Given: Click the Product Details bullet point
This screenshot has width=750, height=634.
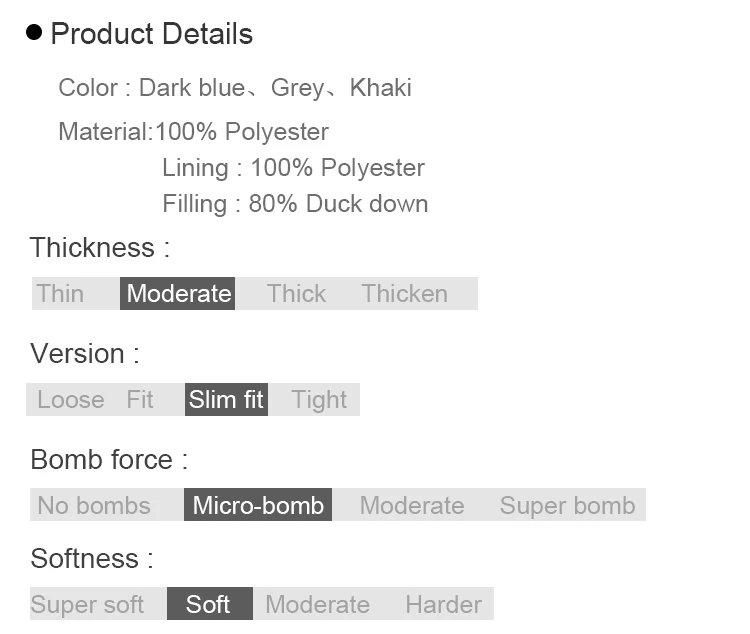Looking at the screenshot, I should pos(34,33).
